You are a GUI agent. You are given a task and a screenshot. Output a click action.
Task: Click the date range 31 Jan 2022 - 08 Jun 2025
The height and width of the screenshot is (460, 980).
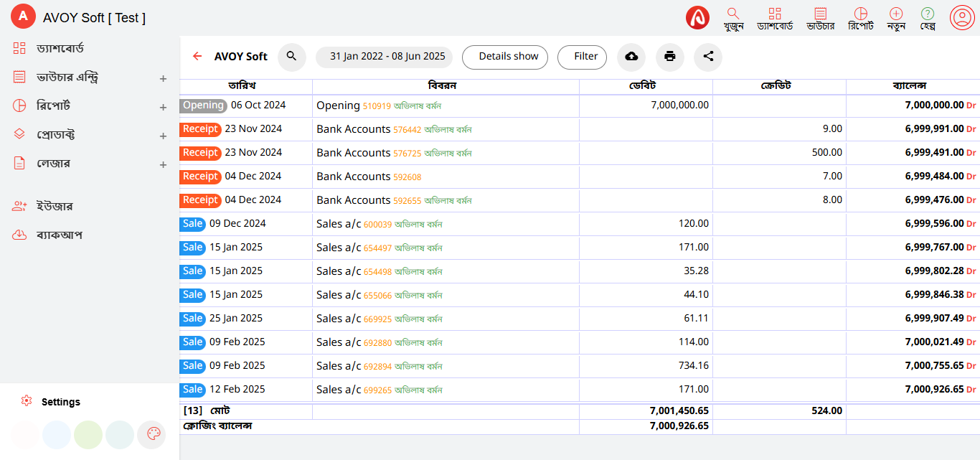click(385, 57)
